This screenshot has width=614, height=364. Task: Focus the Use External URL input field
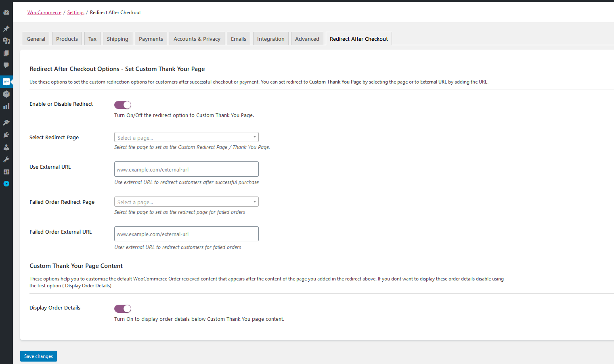tap(186, 169)
